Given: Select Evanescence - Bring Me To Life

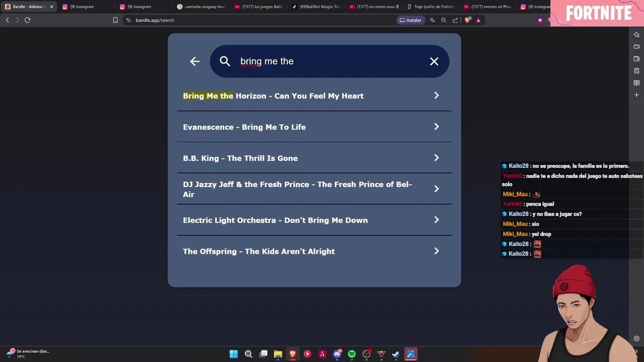Looking at the screenshot, I should [x=314, y=127].
